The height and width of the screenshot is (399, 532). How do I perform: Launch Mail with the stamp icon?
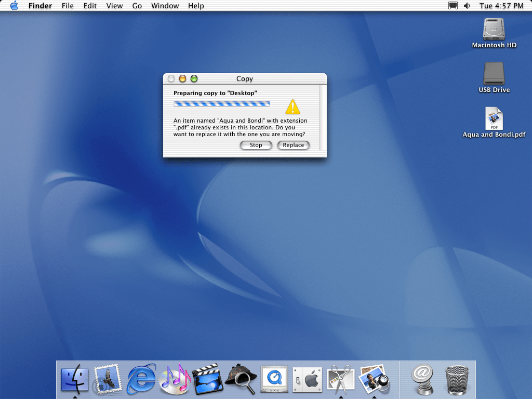pyautogui.click(x=108, y=379)
